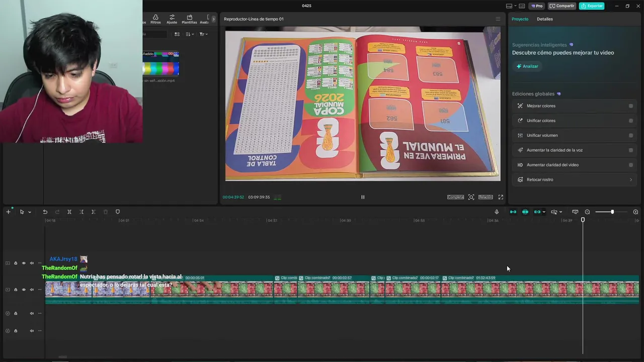Zoom out the timeline with minus magnifier

coord(587,212)
